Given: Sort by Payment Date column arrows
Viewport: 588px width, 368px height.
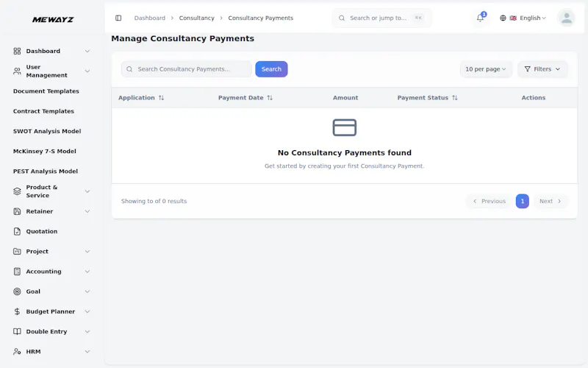Looking at the screenshot, I should [x=270, y=98].
